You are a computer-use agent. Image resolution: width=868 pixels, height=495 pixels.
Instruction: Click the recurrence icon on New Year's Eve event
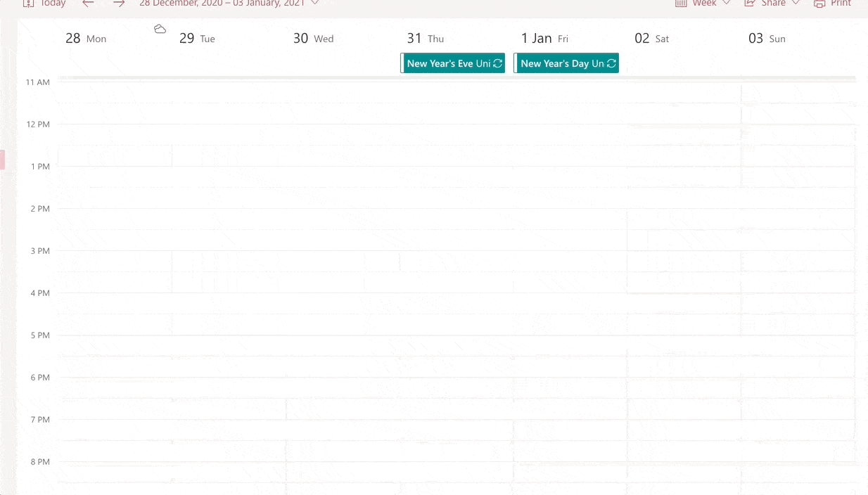(x=499, y=63)
